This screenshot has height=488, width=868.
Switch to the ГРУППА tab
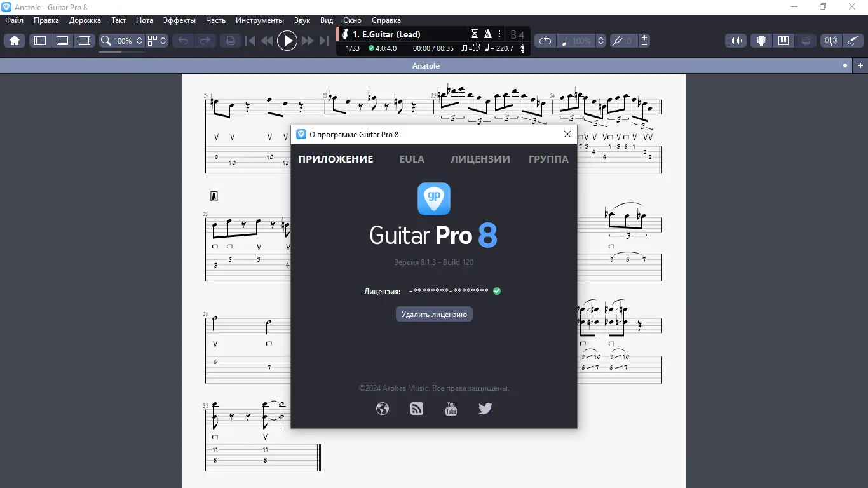pos(549,159)
